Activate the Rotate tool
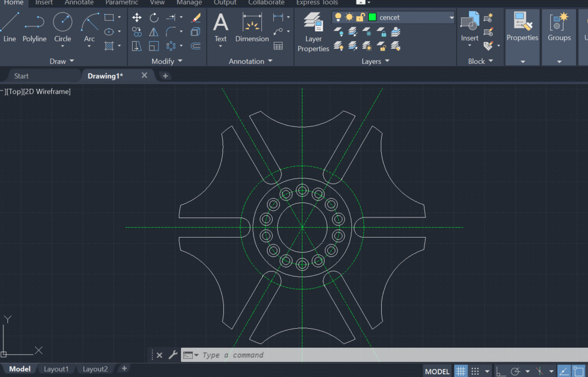 [154, 18]
